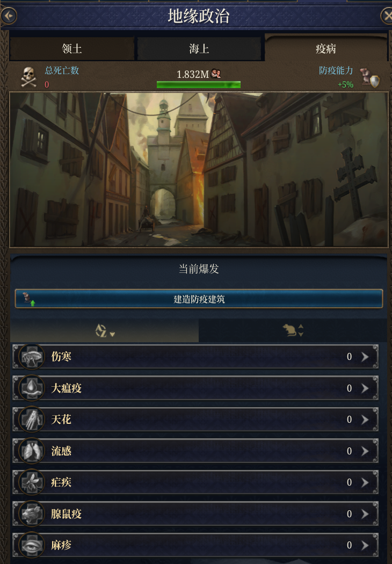Click the 麻疹 eye icon

[x=32, y=545]
